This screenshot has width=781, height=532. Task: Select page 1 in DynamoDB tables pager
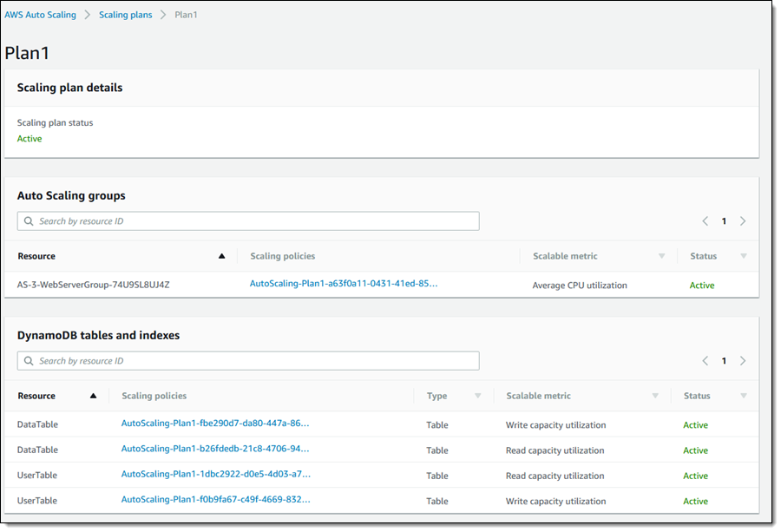pyautogui.click(x=724, y=361)
